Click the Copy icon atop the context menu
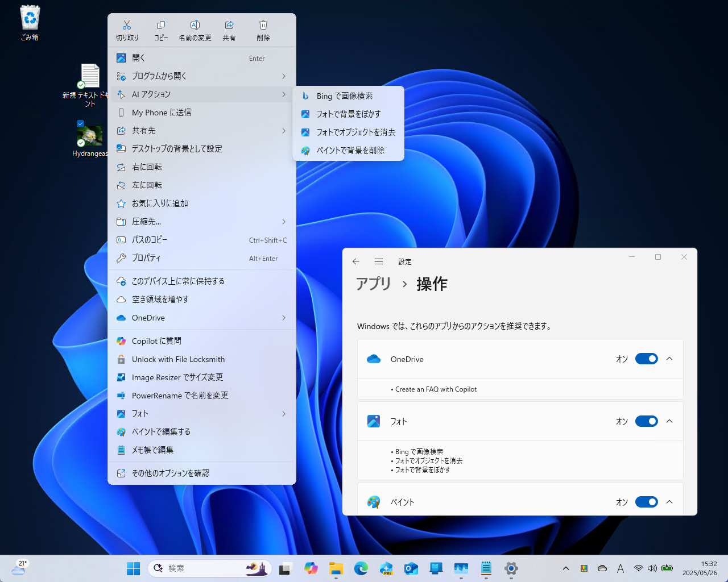The image size is (728, 582). (161, 25)
